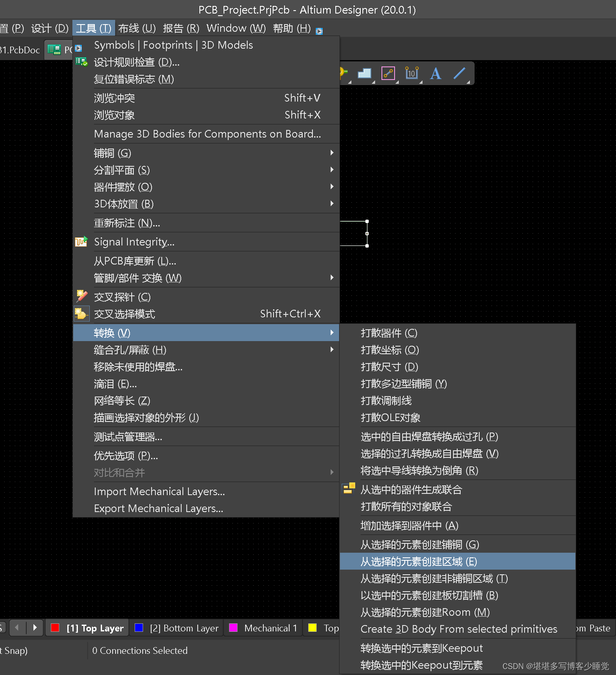Switch to [2] Bottom Layer tab
This screenshot has width=616, height=675.
(x=177, y=628)
